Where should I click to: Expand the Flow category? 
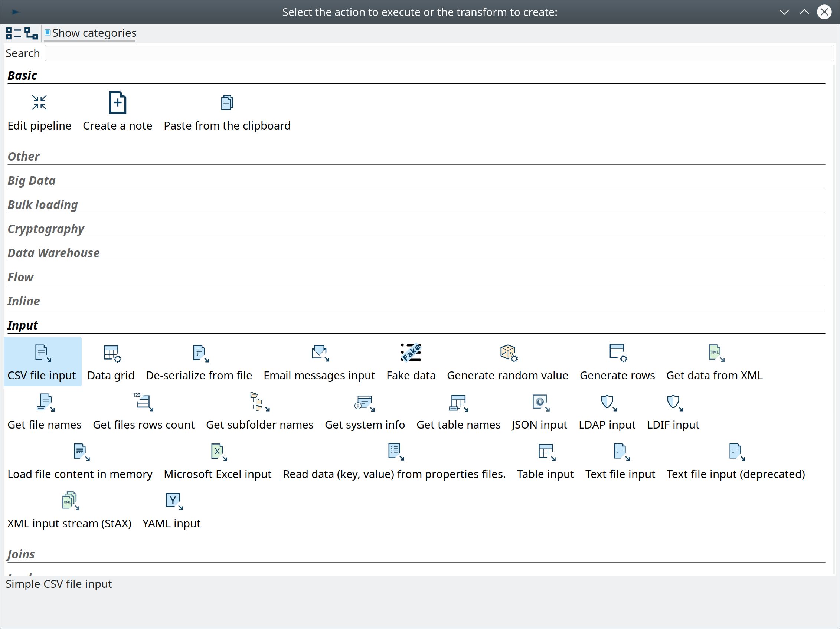[20, 277]
